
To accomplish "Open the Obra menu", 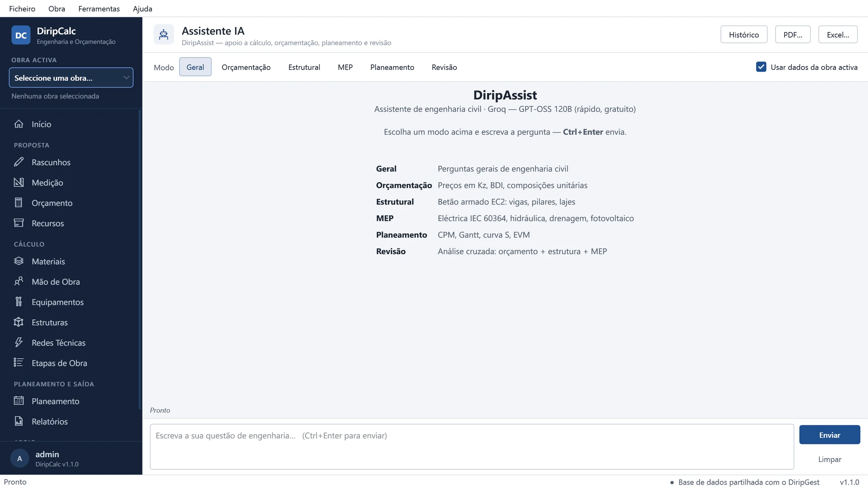I will pos(57,8).
